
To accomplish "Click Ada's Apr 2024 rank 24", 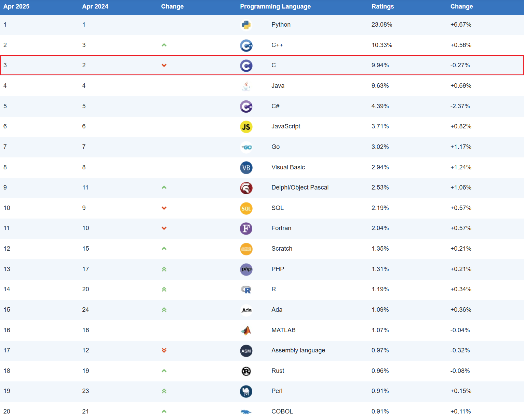I will coord(85,310).
